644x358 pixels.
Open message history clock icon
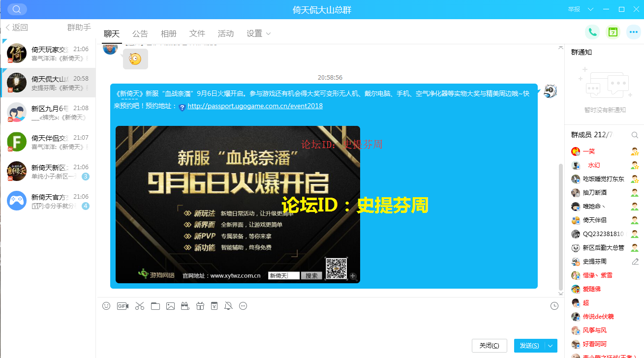pyautogui.click(x=554, y=306)
